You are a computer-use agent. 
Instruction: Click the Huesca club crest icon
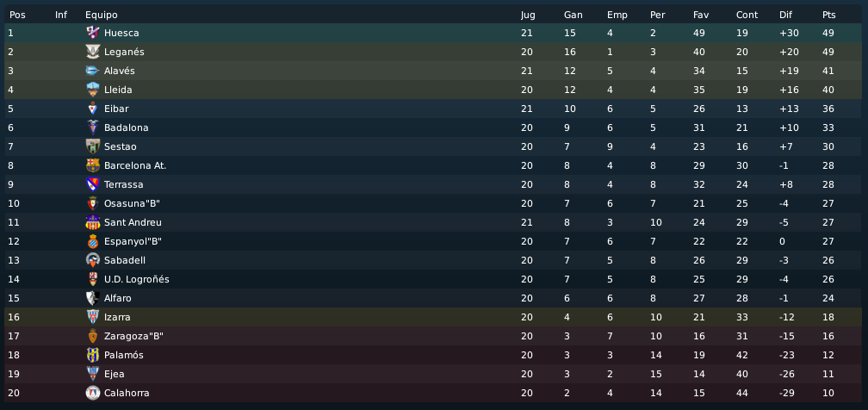tap(92, 33)
